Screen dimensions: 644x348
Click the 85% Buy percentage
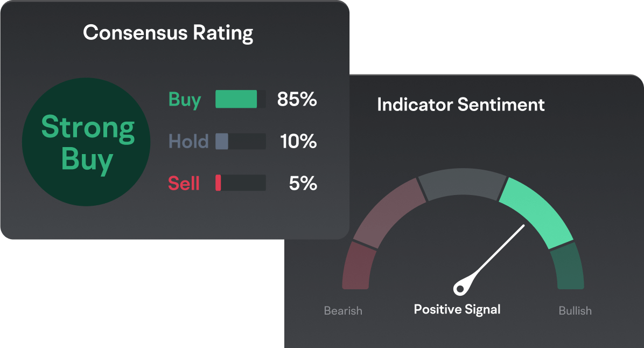(x=297, y=100)
